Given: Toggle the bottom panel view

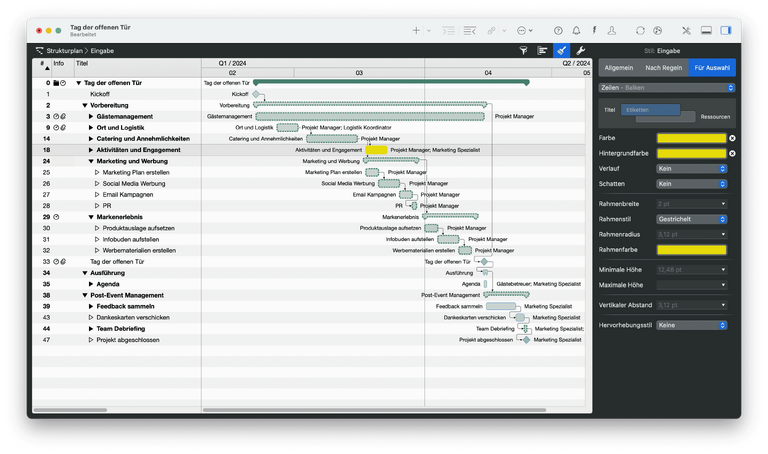Looking at the screenshot, I should pyautogui.click(x=706, y=31).
